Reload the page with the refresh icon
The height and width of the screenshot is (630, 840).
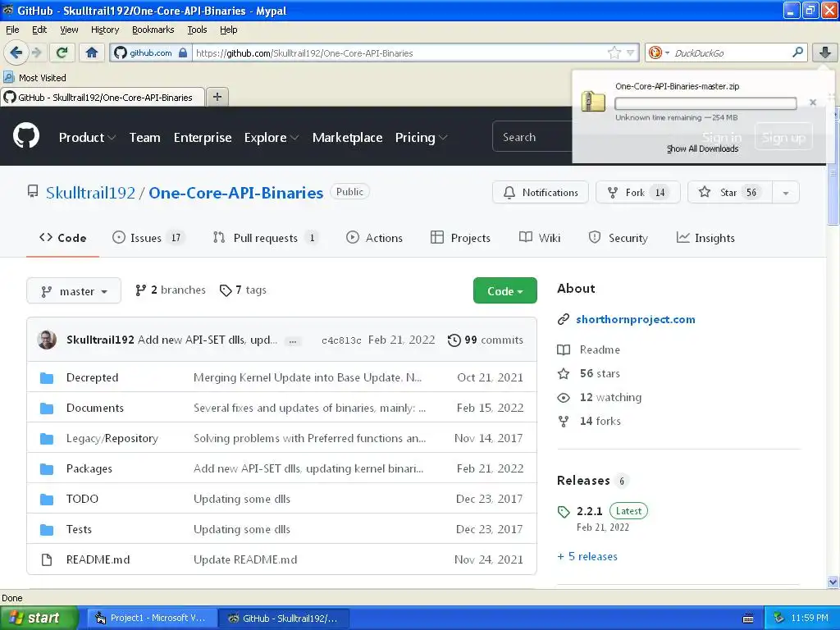62,52
